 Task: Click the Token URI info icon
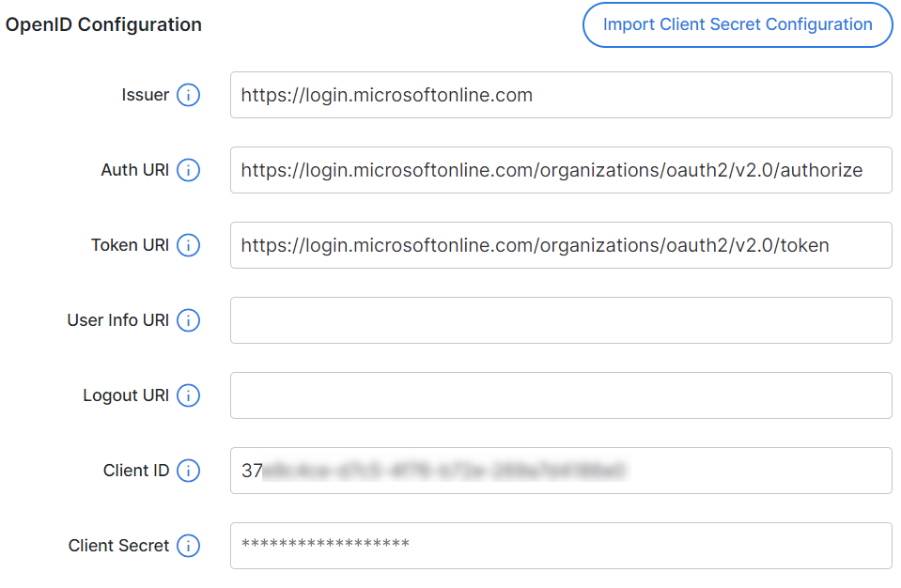pos(188,245)
